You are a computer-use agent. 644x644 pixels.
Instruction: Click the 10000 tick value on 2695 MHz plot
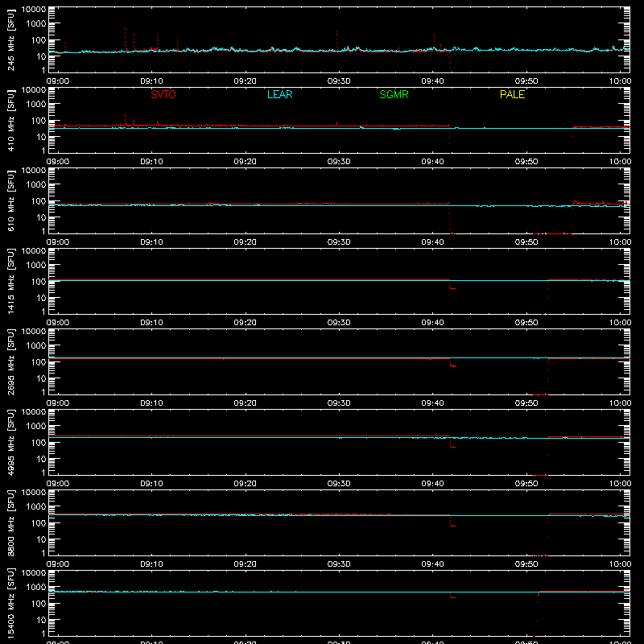34,332
